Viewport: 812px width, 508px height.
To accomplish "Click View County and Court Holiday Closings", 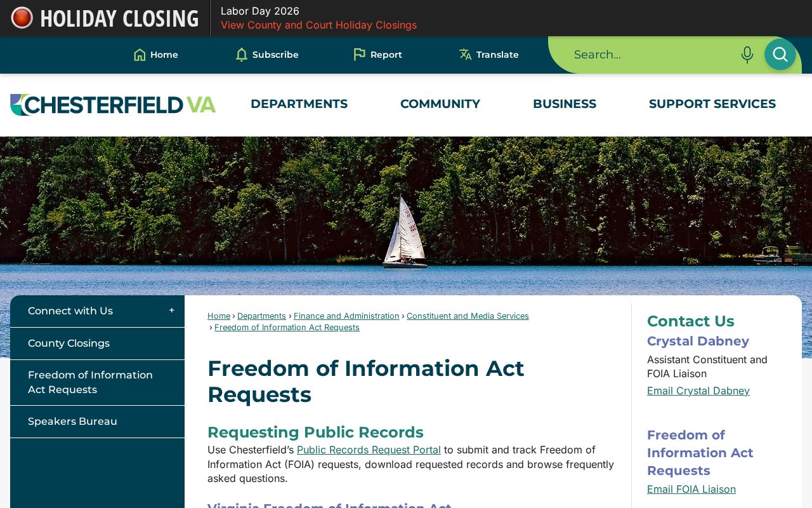I will tap(318, 25).
